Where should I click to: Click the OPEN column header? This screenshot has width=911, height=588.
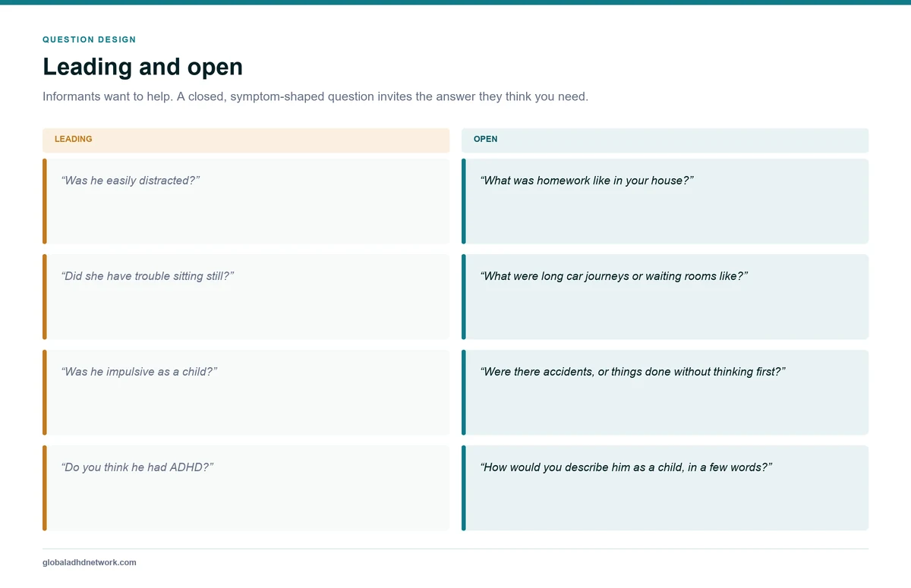click(665, 140)
